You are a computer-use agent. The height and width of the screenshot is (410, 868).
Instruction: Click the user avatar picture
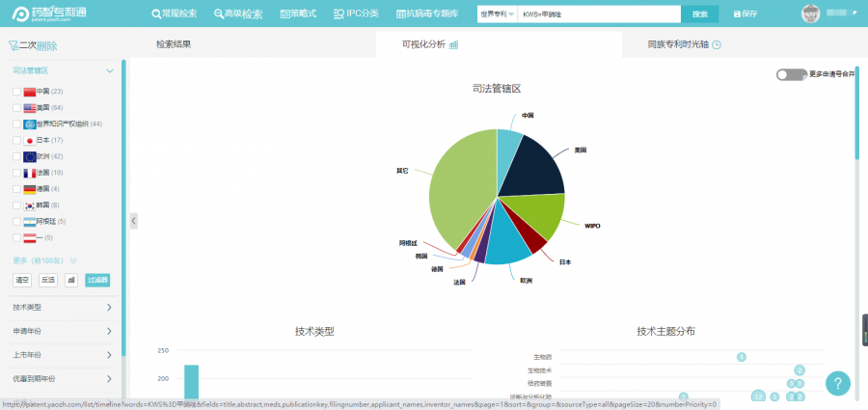811,14
